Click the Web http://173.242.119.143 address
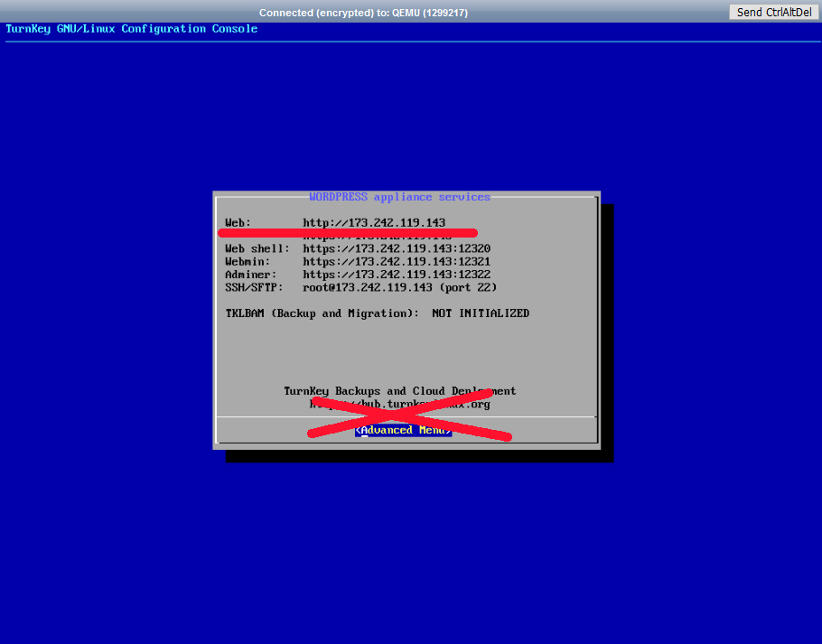 click(x=374, y=222)
